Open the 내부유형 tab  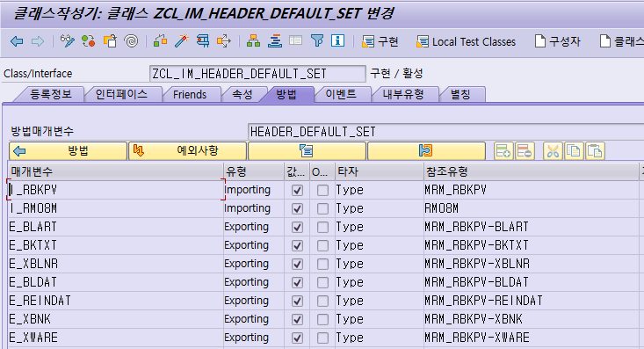403,94
